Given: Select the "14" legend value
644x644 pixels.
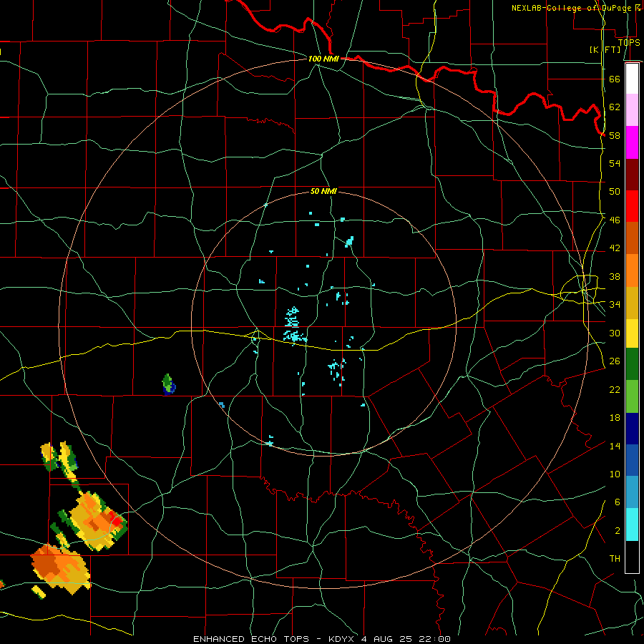Looking at the screenshot, I should point(615,446).
